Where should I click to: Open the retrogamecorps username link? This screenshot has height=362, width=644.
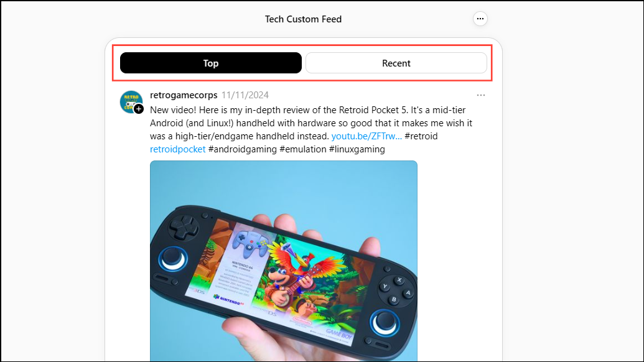pos(184,95)
